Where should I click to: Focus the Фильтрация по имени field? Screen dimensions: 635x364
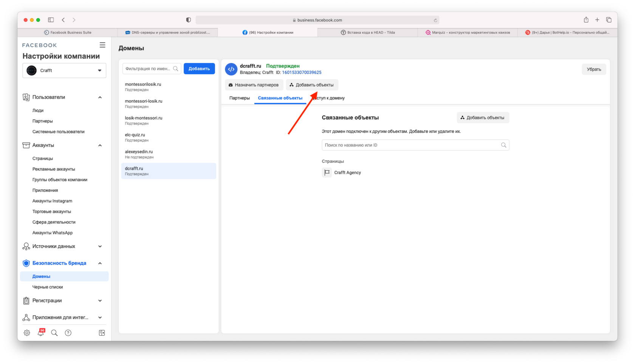(x=152, y=69)
